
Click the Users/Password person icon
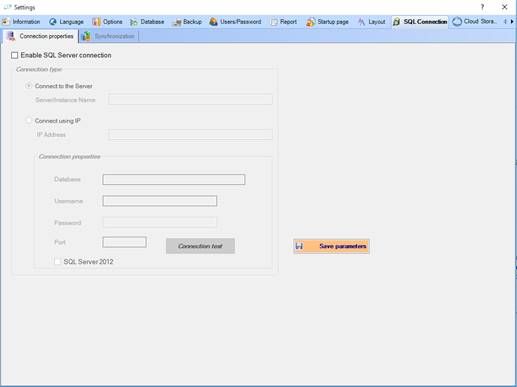[x=213, y=22]
